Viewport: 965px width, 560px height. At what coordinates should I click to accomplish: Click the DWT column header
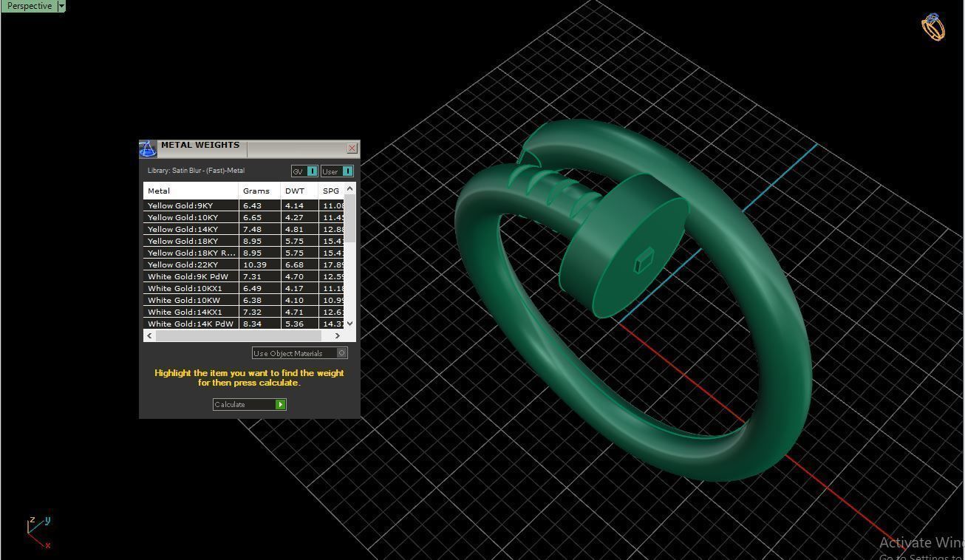point(299,191)
